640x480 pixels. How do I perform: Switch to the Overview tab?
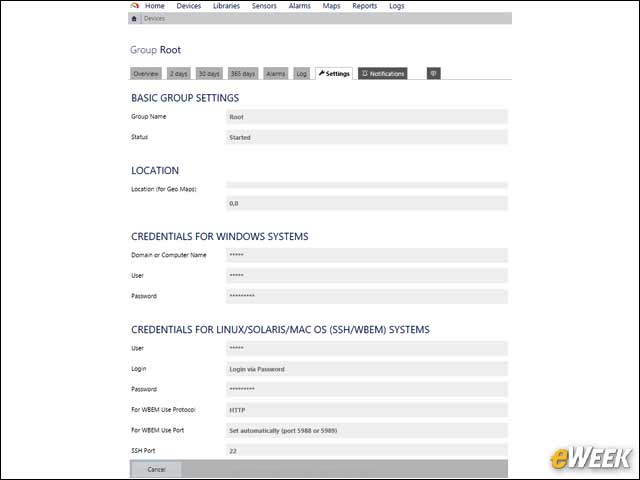[x=146, y=73]
